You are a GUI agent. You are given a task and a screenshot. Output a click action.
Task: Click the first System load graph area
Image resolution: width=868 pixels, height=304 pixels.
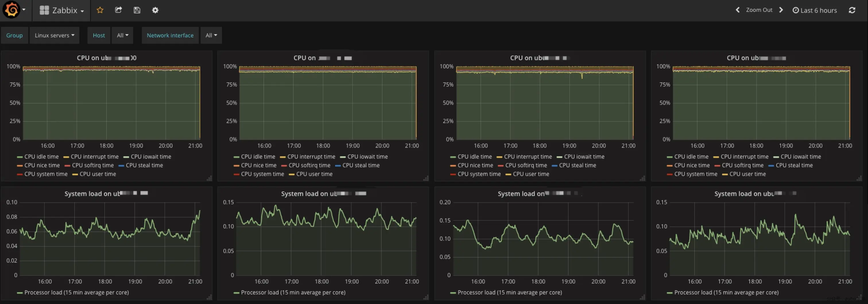(x=110, y=239)
